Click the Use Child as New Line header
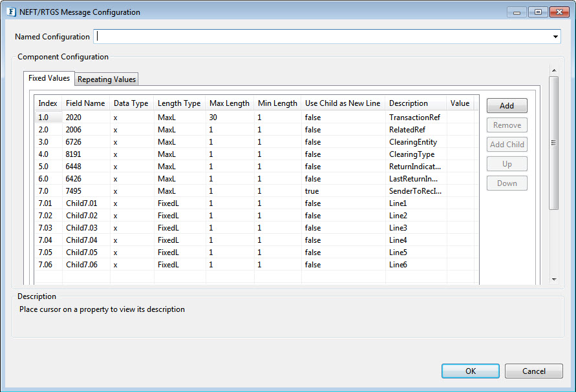The width and height of the screenshot is (576, 392). click(343, 103)
